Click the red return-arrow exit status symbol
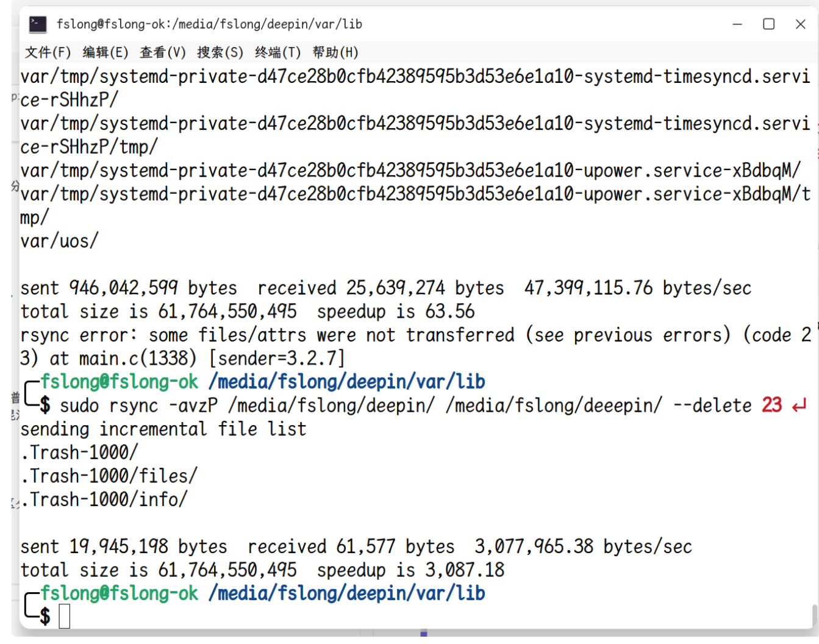Viewport: 819px width, 644px height. click(799, 406)
